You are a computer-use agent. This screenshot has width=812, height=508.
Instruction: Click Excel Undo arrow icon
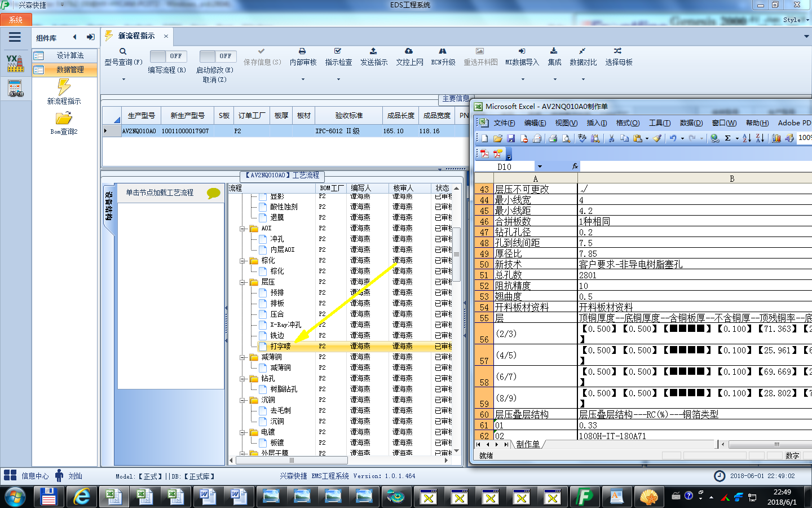pos(673,138)
